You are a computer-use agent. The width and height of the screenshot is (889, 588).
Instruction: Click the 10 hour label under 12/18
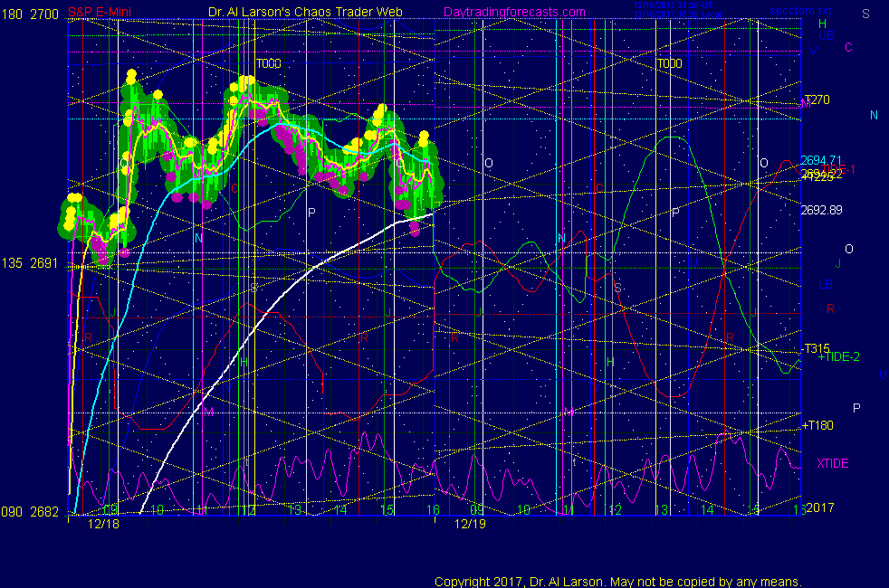coord(157,509)
